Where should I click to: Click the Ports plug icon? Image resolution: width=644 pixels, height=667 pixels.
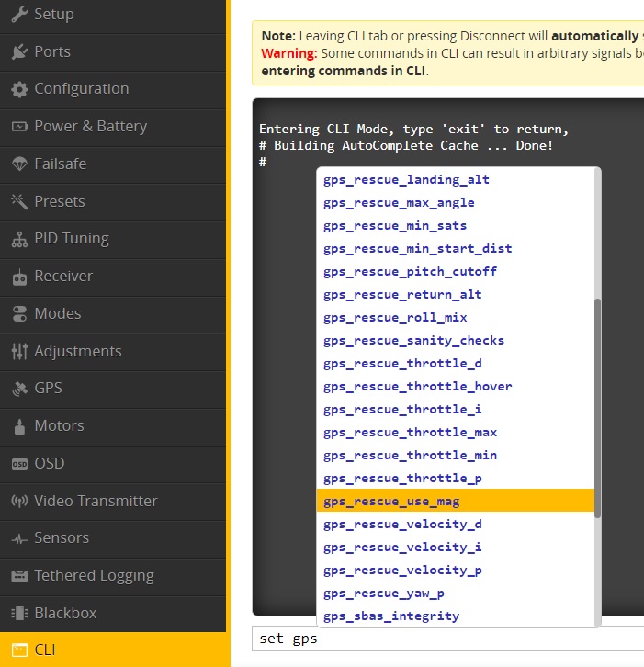[x=19, y=52]
